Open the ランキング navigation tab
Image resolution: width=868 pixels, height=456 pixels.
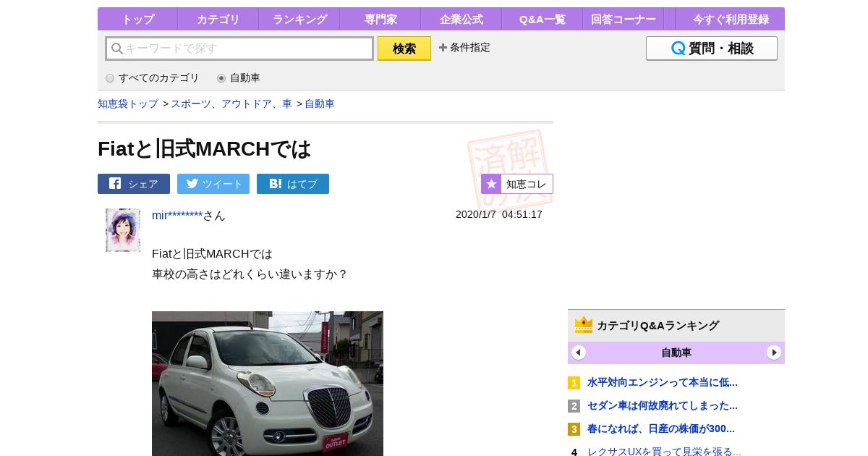click(x=299, y=20)
